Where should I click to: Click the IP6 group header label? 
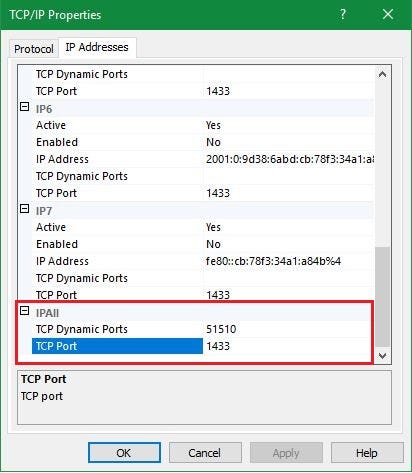pos(44,109)
